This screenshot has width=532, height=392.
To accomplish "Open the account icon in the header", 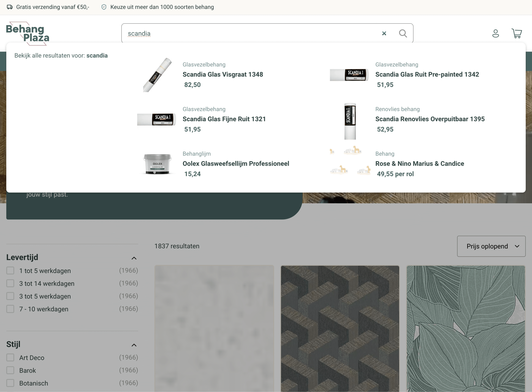I will (496, 33).
